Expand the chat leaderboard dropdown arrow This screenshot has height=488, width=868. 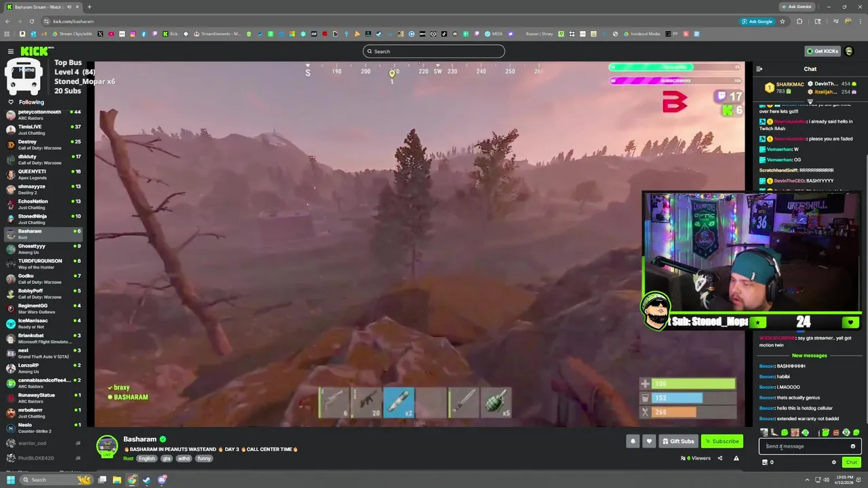click(810, 102)
